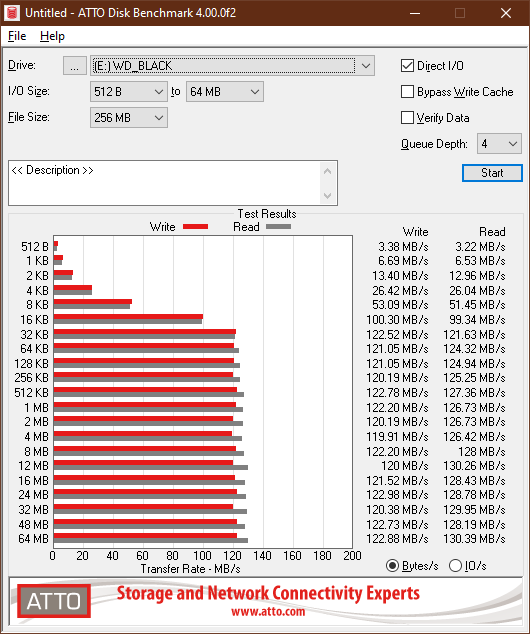Click the description scroll down arrow

click(x=327, y=196)
